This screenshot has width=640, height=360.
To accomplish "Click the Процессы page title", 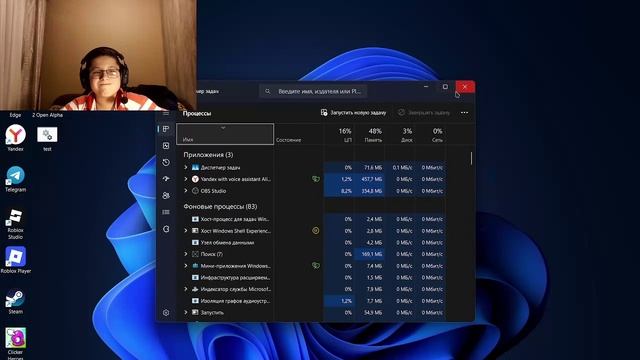I will pos(197,113).
